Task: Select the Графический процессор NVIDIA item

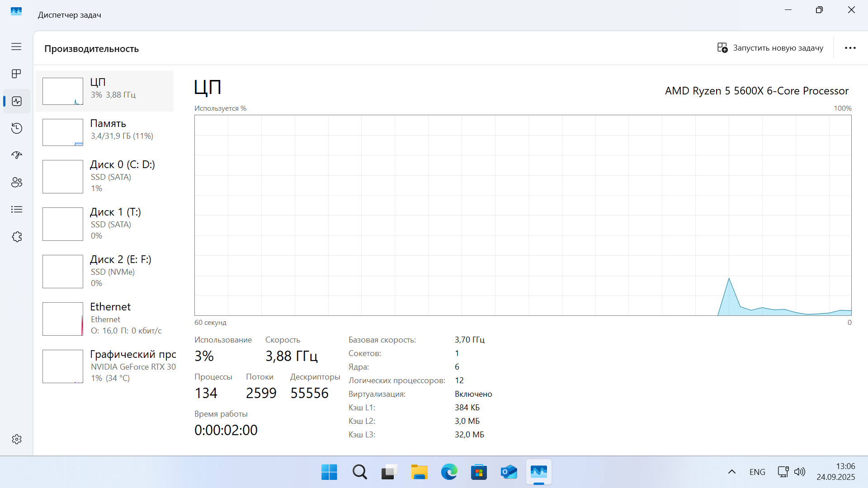Action: 105,366
